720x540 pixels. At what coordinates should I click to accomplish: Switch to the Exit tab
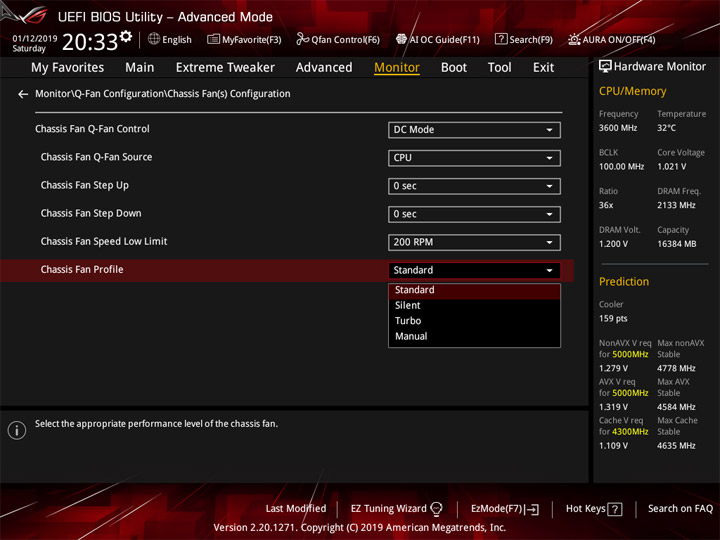pos(543,68)
